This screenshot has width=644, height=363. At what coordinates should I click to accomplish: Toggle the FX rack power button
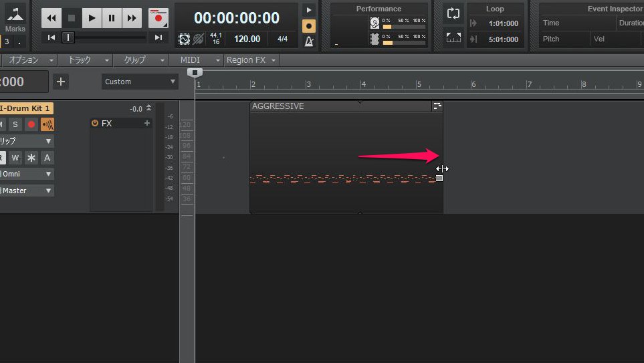95,124
